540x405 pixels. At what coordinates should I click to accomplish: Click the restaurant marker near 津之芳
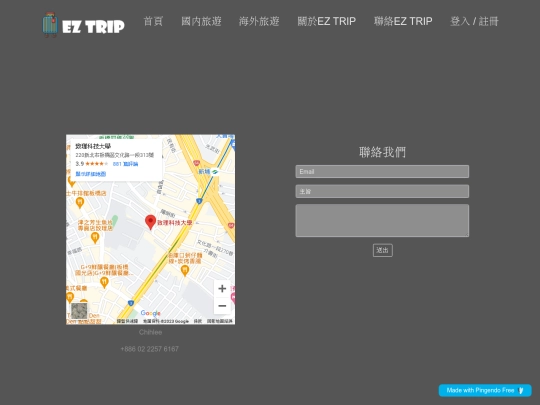[95, 238]
